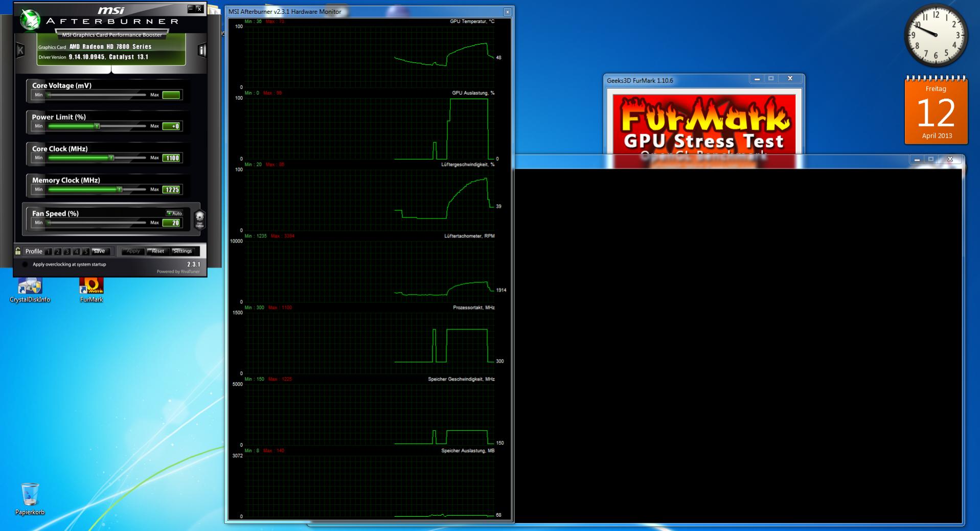The width and height of the screenshot is (980, 531).
Task: Select profile slot 1
Action: (x=49, y=251)
